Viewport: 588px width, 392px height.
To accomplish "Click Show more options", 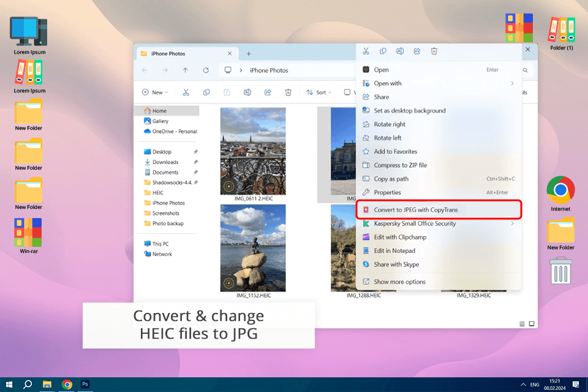I will click(x=439, y=282).
